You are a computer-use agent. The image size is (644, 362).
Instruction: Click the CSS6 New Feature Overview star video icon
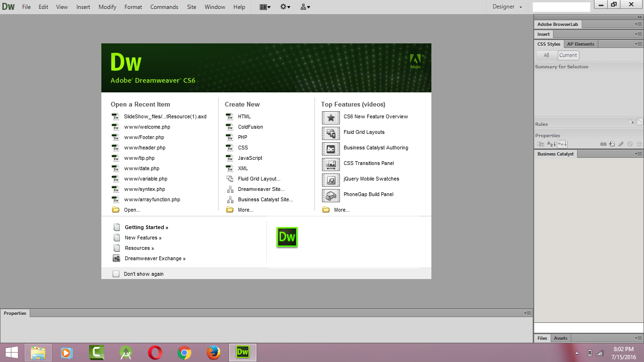click(x=331, y=118)
